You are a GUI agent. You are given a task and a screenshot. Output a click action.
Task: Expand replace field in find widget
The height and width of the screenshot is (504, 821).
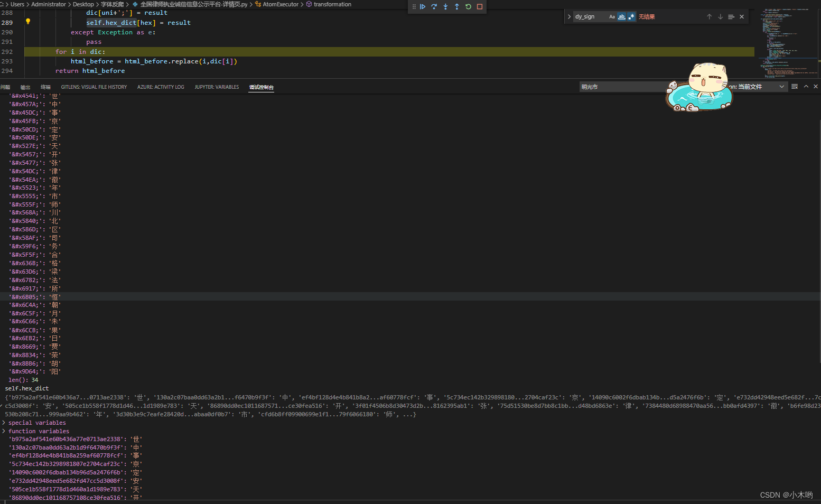tap(569, 17)
